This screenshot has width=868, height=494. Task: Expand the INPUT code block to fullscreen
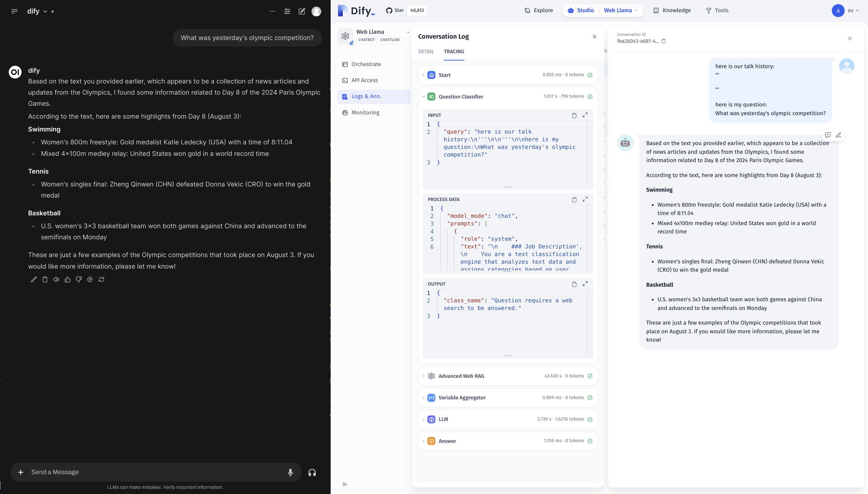coord(585,115)
